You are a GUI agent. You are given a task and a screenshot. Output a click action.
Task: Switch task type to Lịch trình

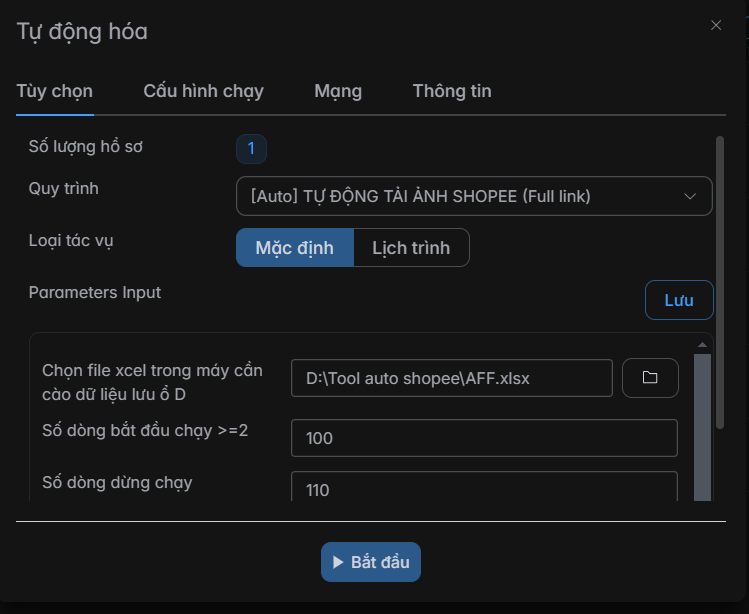coord(411,248)
